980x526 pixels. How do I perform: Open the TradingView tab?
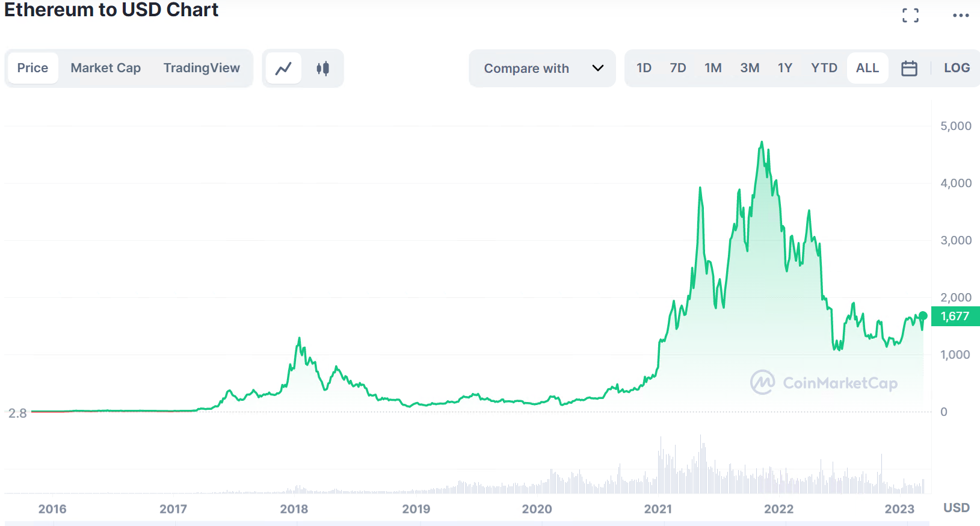202,68
